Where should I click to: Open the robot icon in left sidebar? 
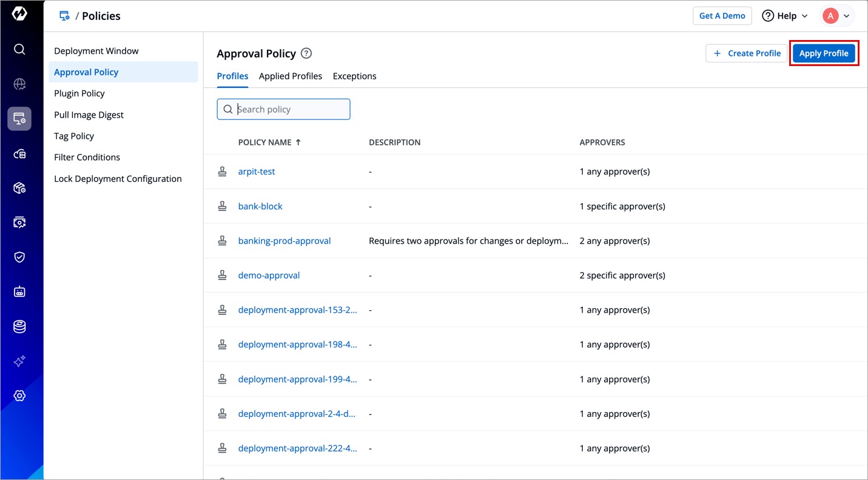pyautogui.click(x=19, y=292)
